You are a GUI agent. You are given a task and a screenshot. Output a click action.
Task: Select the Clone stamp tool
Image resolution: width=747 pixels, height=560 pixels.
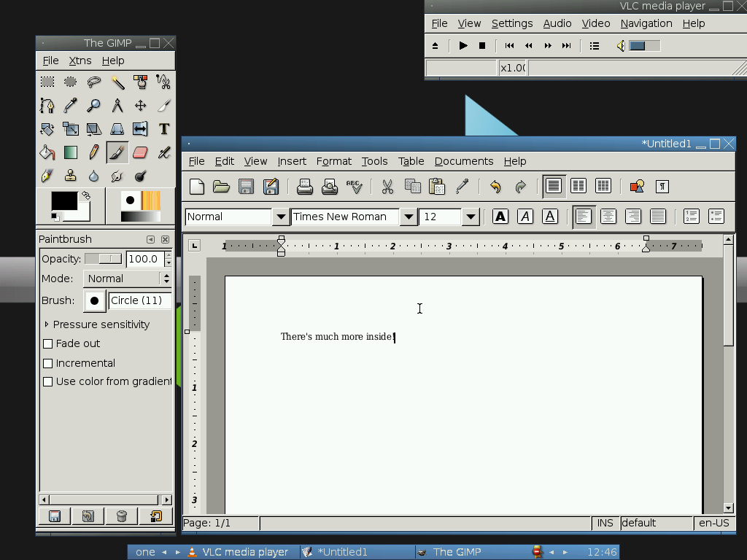click(71, 176)
